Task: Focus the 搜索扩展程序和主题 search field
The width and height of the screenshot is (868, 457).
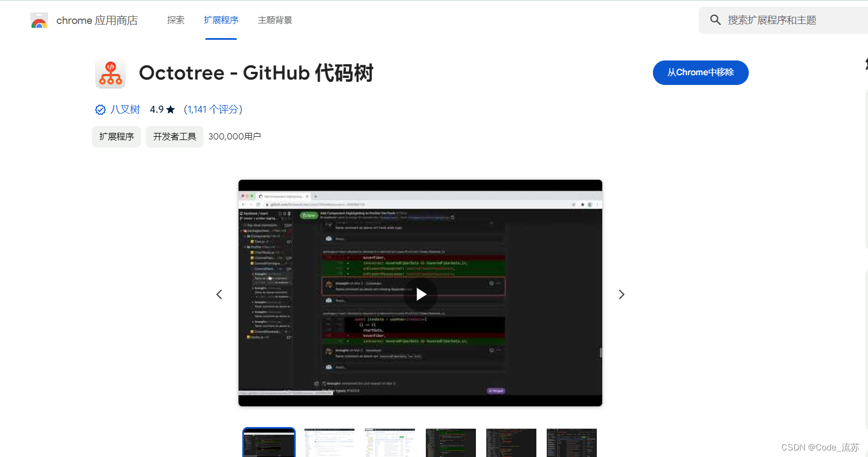Action: pos(783,20)
